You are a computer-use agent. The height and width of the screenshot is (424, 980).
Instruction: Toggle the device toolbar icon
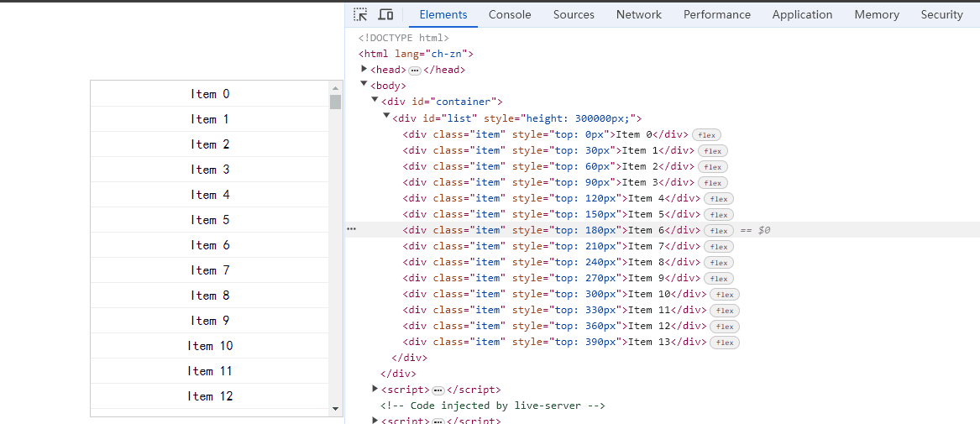click(385, 14)
